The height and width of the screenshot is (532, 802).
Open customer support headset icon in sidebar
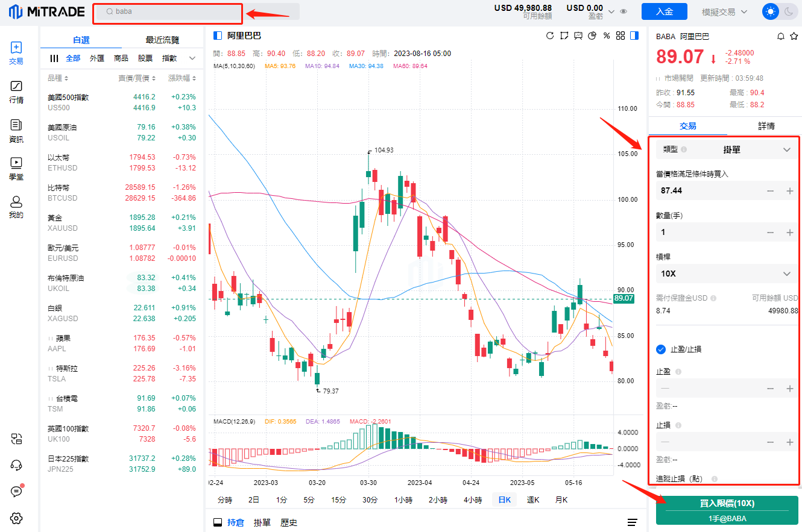pos(16,465)
